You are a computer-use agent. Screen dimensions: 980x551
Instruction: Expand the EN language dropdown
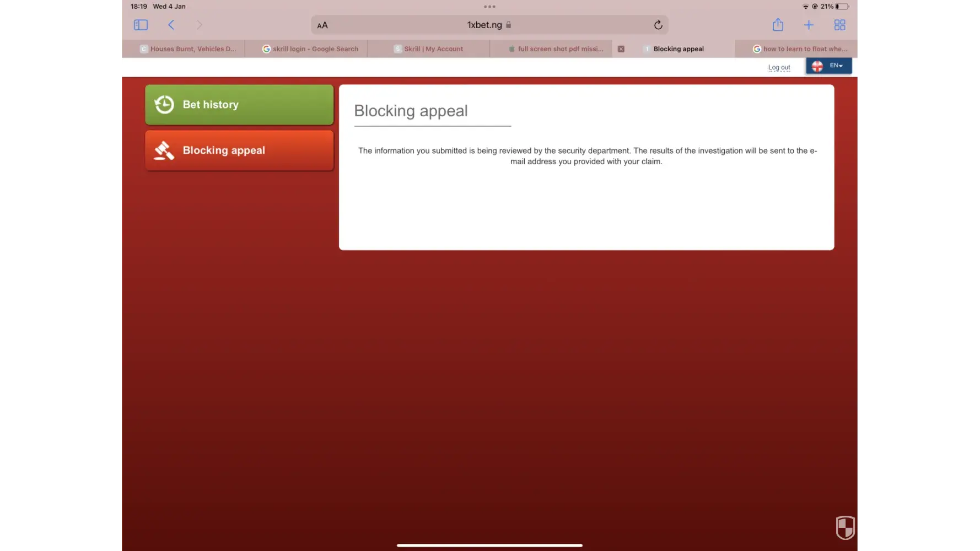(x=829, y=66)
